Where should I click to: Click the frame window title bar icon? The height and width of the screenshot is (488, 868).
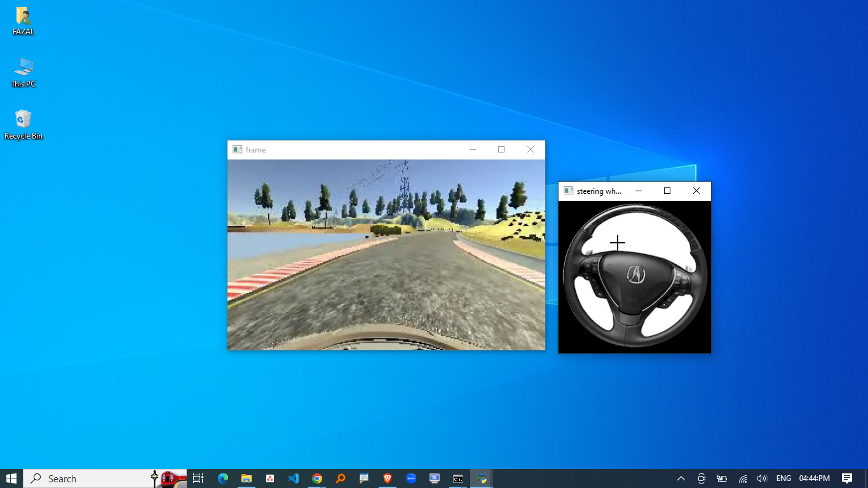pos(237,149)
